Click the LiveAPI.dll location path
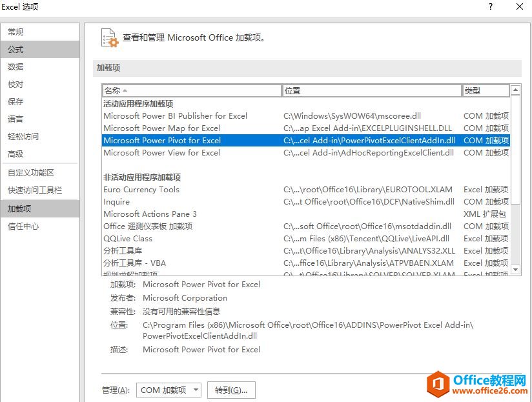The width and height of the screenshot is (532, 402). (x=366, y=239)
